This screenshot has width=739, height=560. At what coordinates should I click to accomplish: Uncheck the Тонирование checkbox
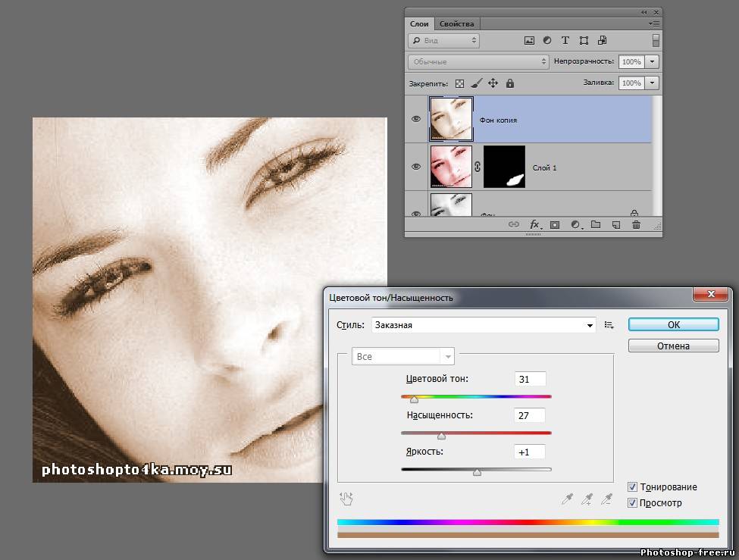pyautogui.click(x=632, y=487)
